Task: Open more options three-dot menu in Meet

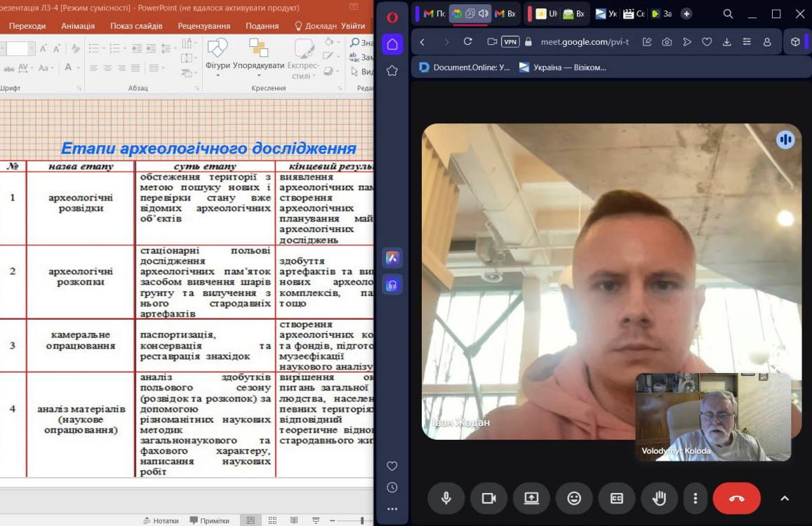Action: coord(695,498)
